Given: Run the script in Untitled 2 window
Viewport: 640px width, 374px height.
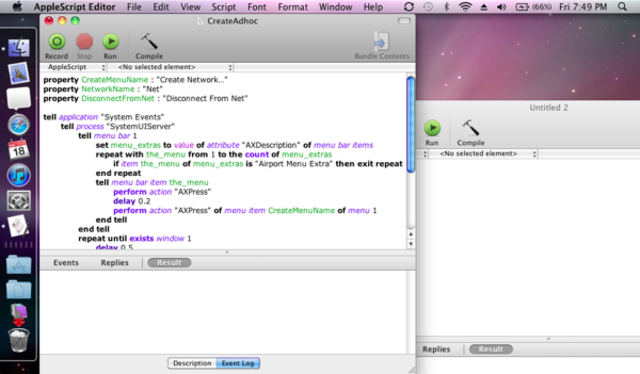Looking at the screenshot, I should tap(432, 133).
